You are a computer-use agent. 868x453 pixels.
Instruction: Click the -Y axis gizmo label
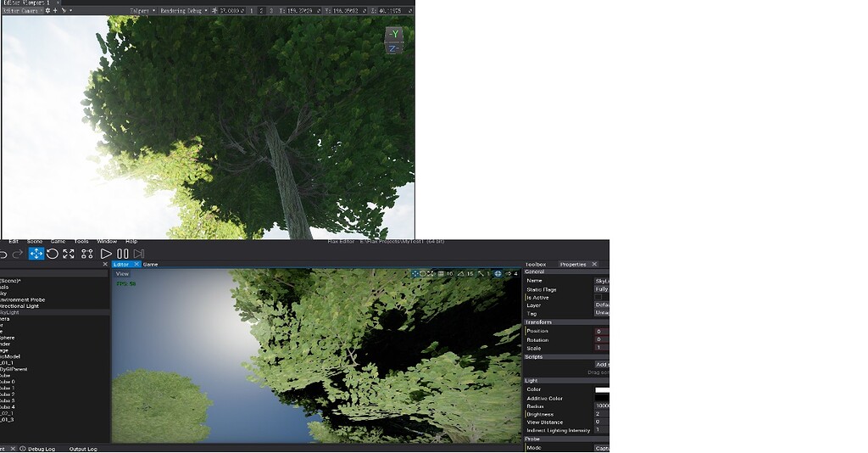(x=393, y=34)
